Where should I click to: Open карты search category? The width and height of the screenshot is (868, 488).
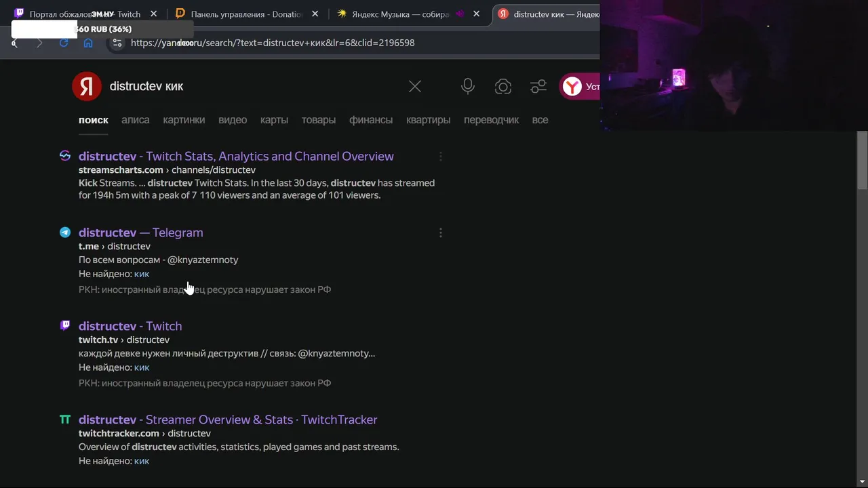pos(274,120)
